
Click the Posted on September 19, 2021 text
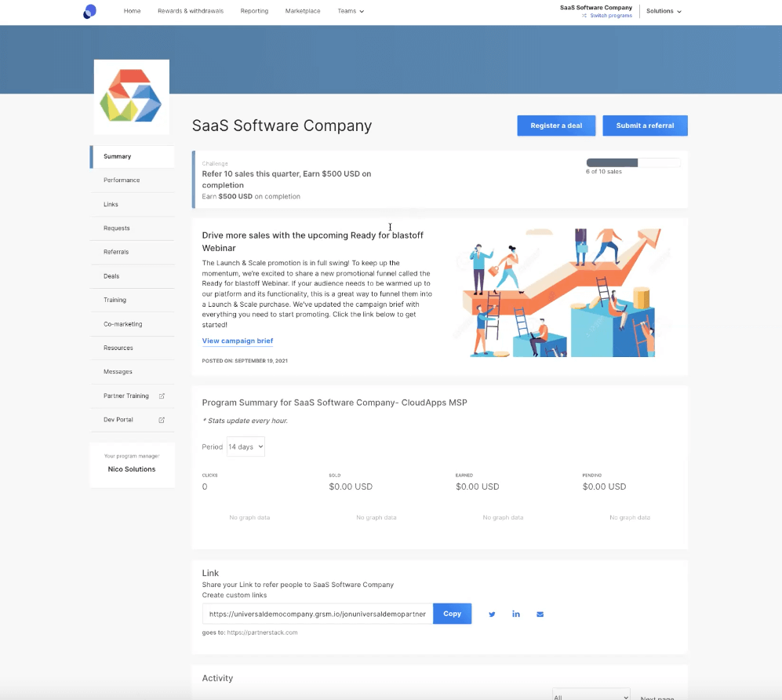click(x=245, y=361)
